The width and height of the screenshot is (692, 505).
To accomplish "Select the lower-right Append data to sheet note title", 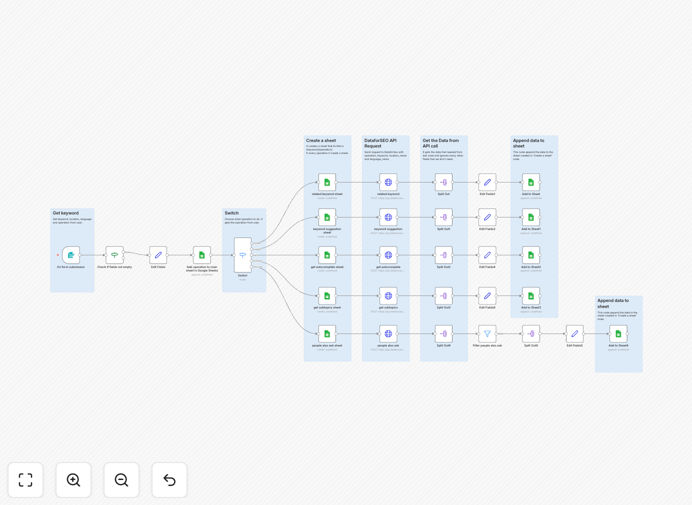I will click(x=613, y=303).
